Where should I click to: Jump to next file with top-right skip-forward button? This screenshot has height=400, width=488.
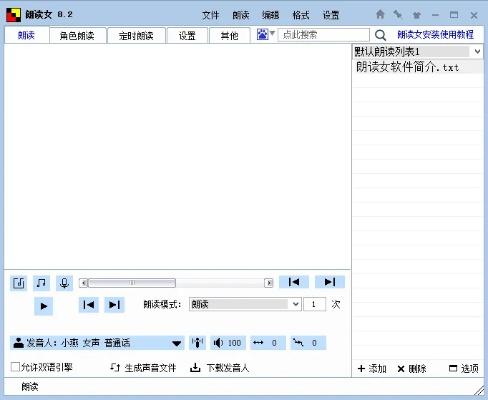point(330,282)
